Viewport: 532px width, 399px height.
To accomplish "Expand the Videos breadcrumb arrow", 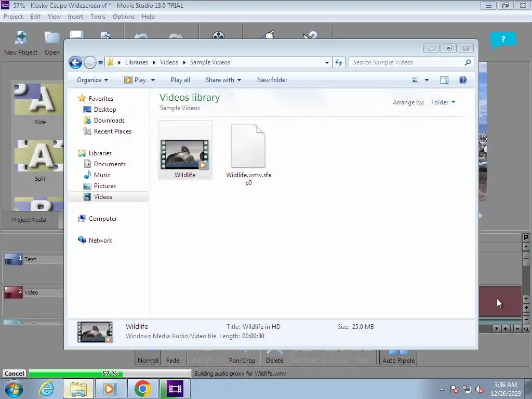I will point(184,62).
